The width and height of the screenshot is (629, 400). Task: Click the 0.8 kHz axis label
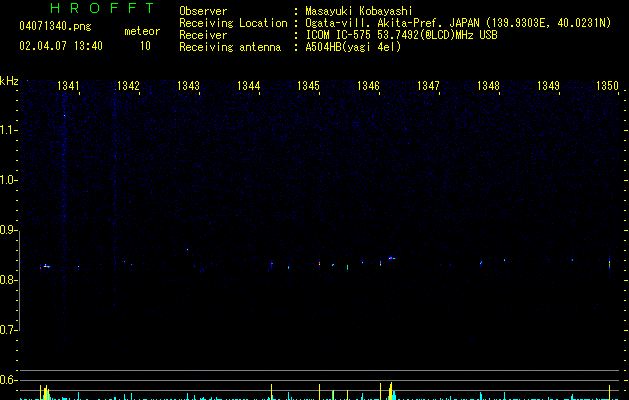9,280
